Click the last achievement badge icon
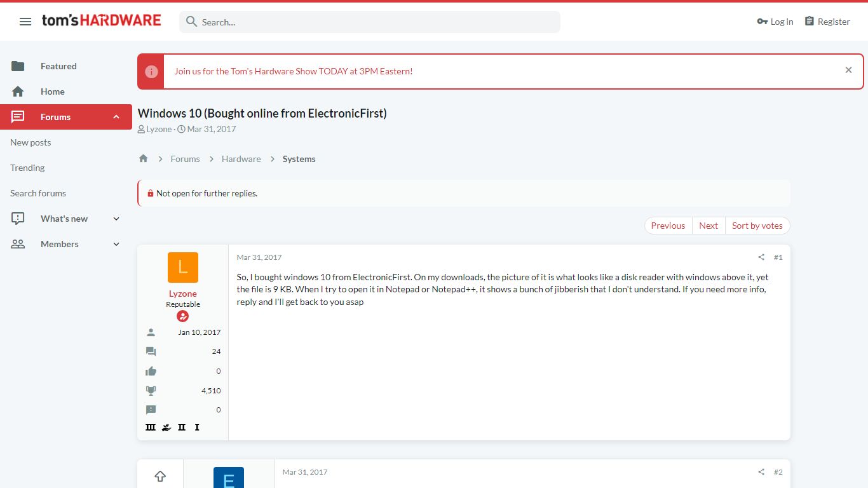868x488 pixels. pyautogui.click(x=197, y=428)
